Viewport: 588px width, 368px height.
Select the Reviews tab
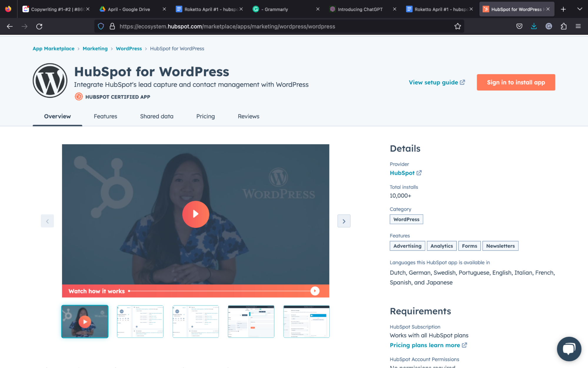point(248,116)
